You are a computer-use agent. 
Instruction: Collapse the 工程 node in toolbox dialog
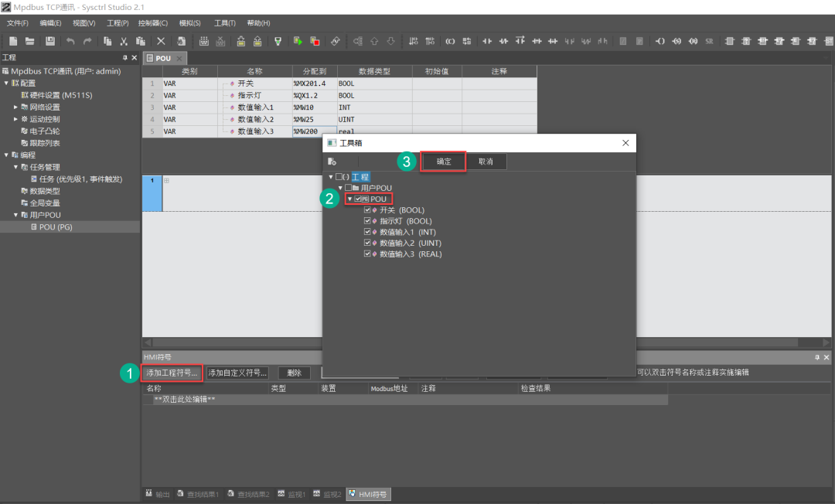[x=331, y=177]
